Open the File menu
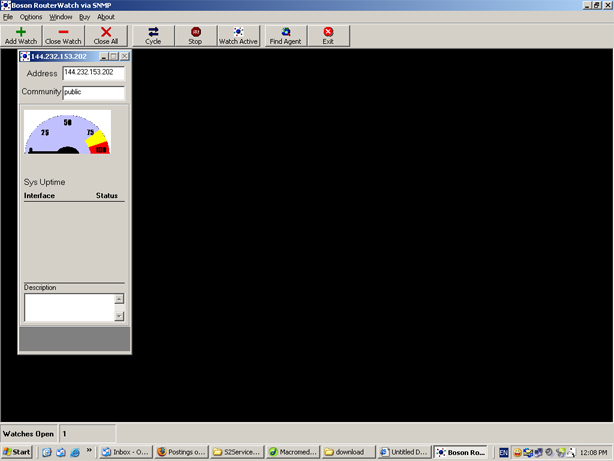Screen dimensions: 614x461 (x=8, y=17)
